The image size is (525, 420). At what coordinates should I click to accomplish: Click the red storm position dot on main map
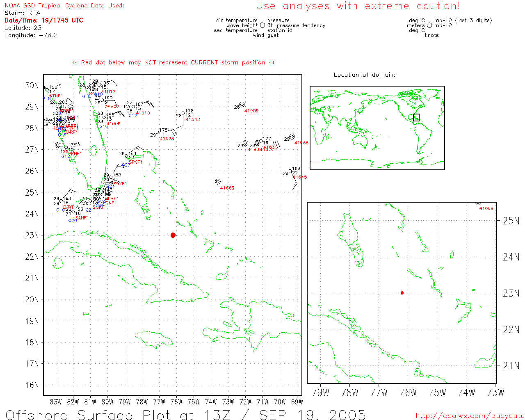(x=173, y=235)
